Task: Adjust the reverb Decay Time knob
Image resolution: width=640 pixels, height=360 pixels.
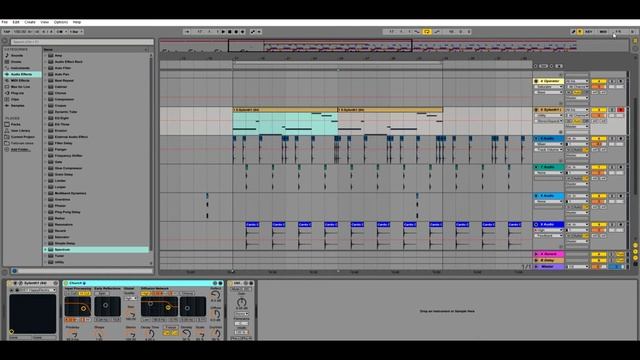Action: 151,333
